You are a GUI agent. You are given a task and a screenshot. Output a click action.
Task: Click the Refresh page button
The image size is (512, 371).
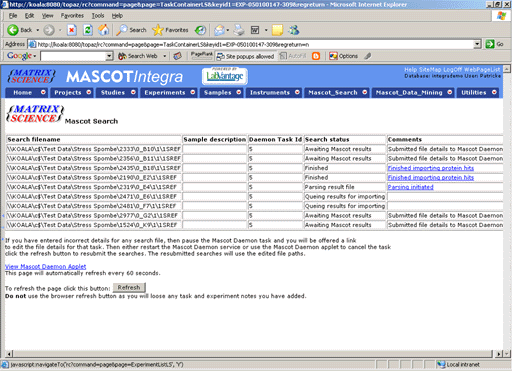tap(129, 287)
